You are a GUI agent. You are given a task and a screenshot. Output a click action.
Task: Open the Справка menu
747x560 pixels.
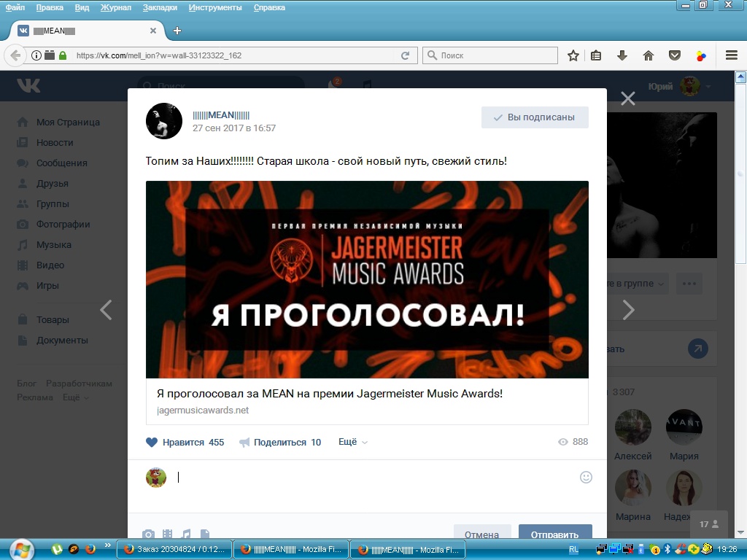[270, 7]
